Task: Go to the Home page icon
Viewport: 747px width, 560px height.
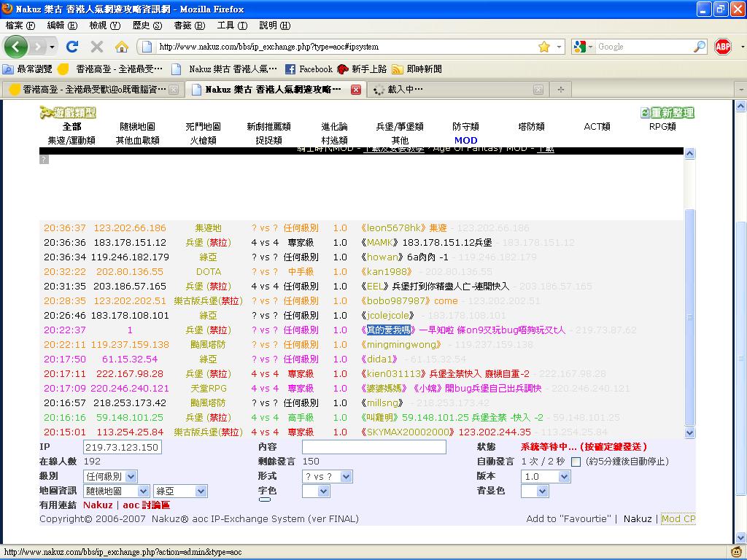Action: pyautogui.click(x=122, y=47)
